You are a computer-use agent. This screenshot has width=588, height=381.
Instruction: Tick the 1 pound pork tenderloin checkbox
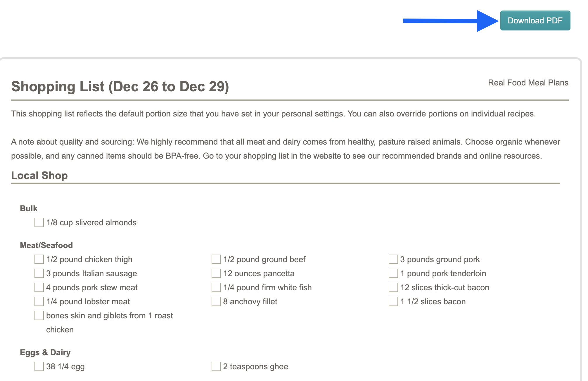[x=393, y=273]
